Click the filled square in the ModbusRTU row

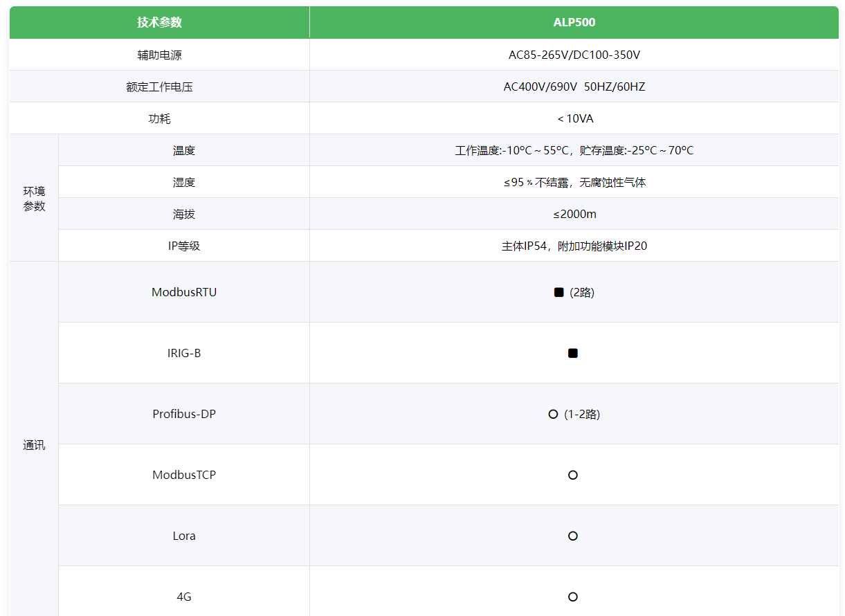pyautogui.click(x=558, y=292)
